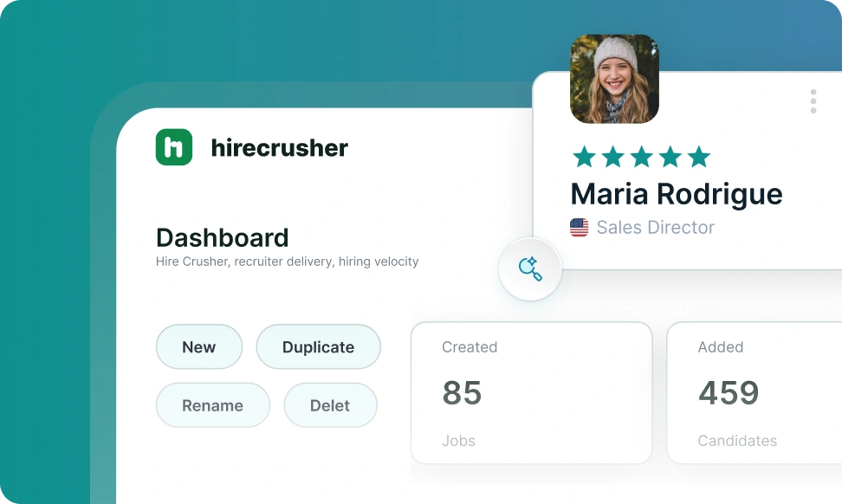The height and width of the screenshot is (504, 842).
Task: Click the hirecrusher brand name text
Action: point(279,148)
